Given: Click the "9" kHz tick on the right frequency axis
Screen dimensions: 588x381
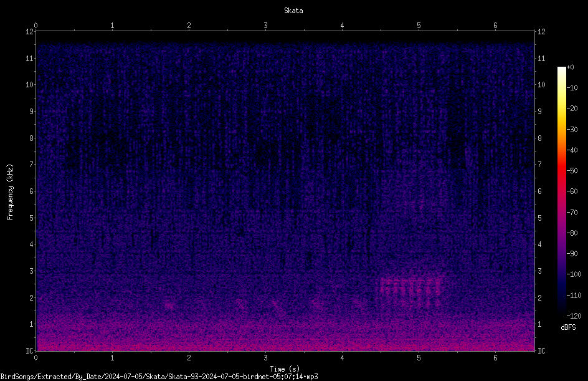Looking at the screenshot, I should coord(539,112).
